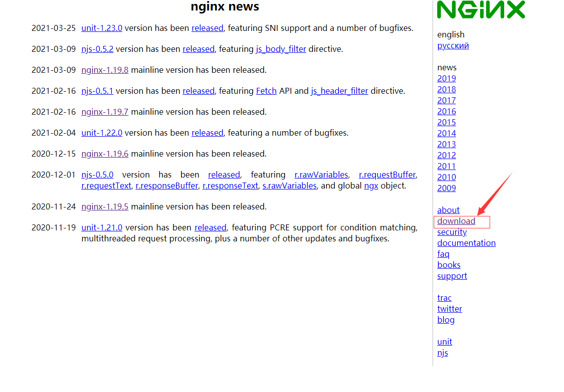Image resolution: width=564 pixels, height=392 pixels.
Task: Open released link in 2021-03-25 entry
Action: click(208, 28)
